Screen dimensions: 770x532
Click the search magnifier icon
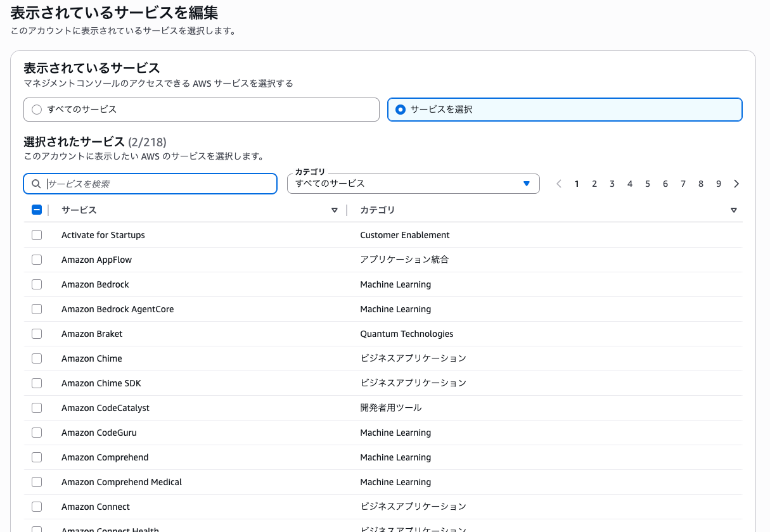pyautogui.click(x=35, y=184)
